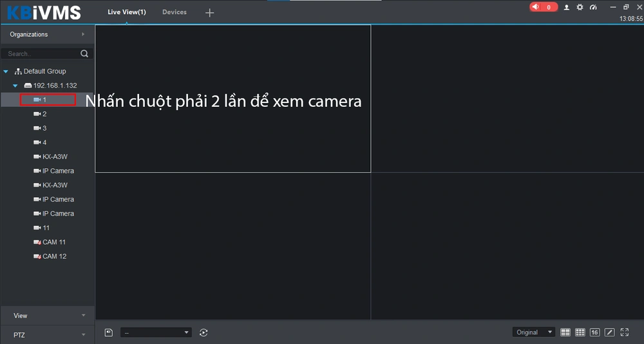The width and height of the screenshot is (644, 344).
Task: Select device 192.168.1.132
Action: tap(50, 86)
